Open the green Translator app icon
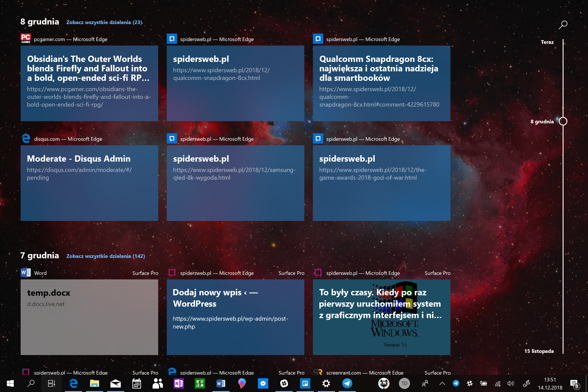This screenshot has width=588, height=392. (x=200, y=383)
